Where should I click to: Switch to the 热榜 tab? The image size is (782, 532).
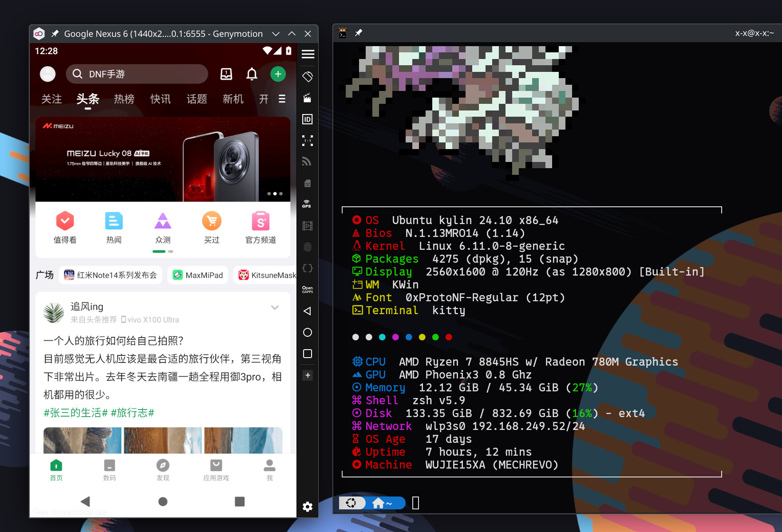click(124, 99)
